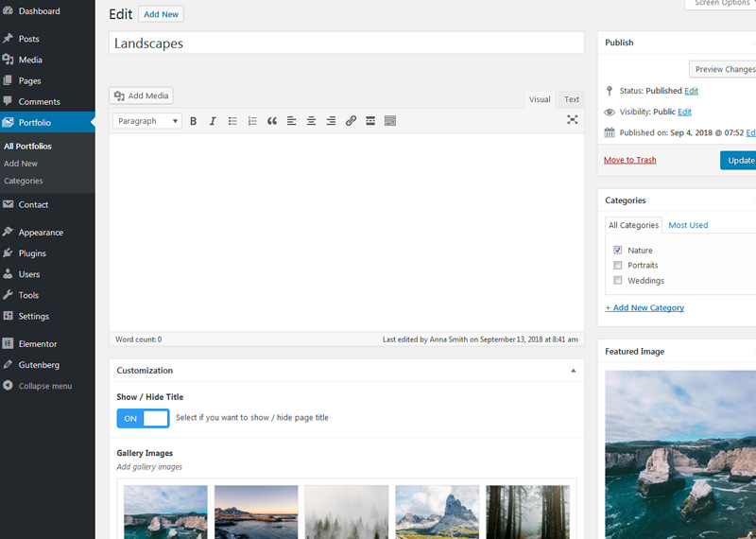The width and height of the screenshot is (756, 539).
Task: Click the Landscapes title field
Action: (x=346, y=43)
